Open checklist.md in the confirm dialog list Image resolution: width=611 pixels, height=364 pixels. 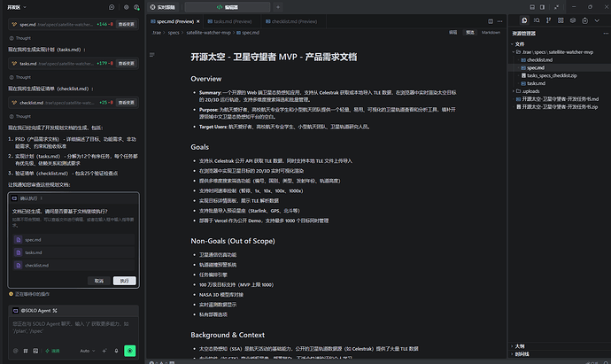pyautogui.click(x=73, y=266)
